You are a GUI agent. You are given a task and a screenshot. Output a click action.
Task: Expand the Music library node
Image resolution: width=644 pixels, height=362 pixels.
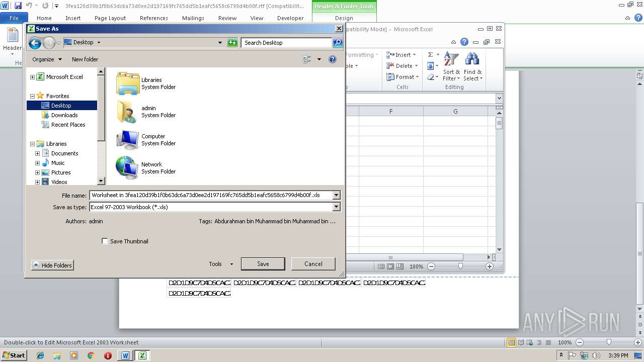coord(37,163)
